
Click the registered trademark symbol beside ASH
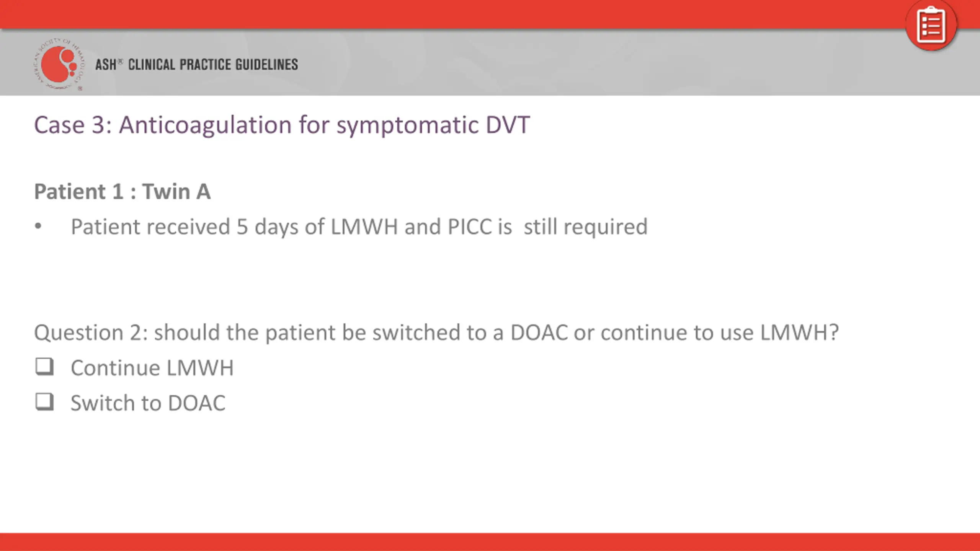(120, 61)
